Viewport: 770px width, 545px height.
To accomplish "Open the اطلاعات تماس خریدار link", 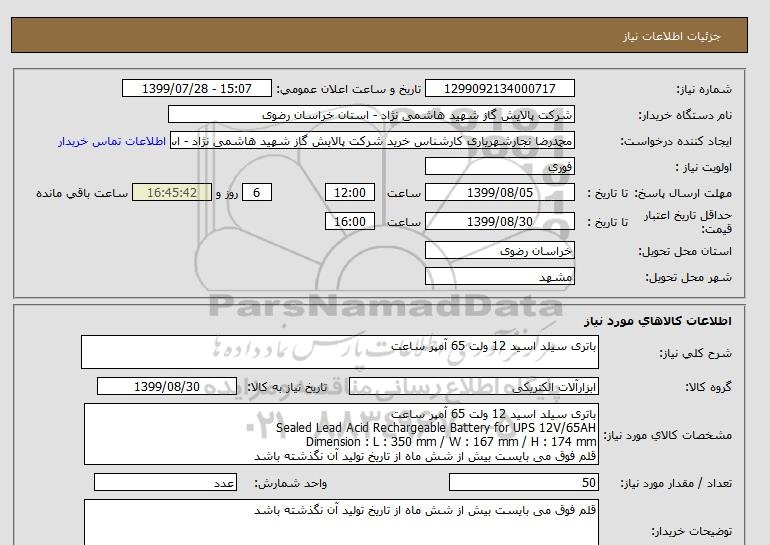I will (113, 141).
